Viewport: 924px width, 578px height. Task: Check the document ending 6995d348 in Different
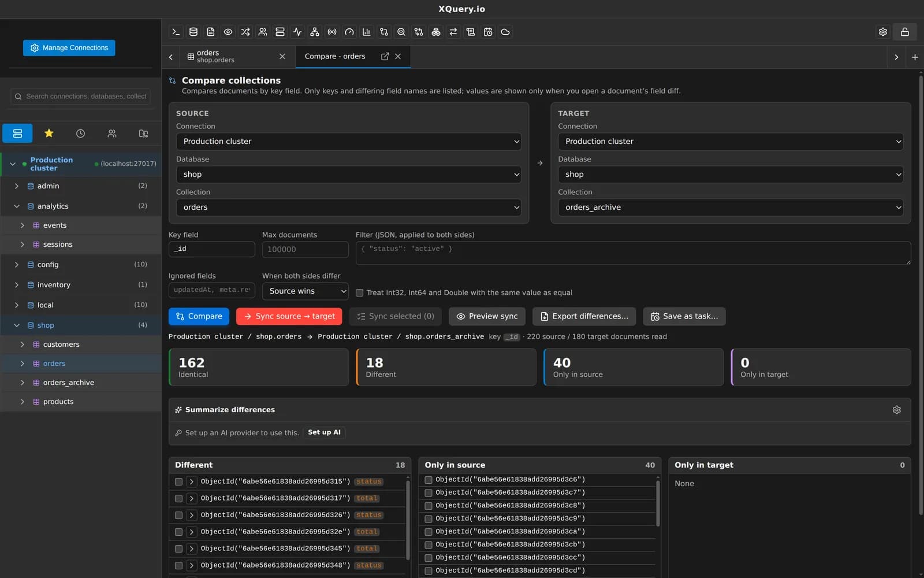tap(178, 565)
